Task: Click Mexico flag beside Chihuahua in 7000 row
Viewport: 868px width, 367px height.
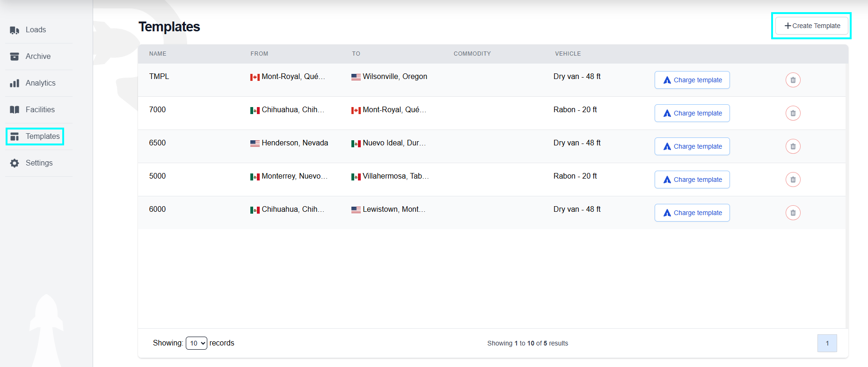Action: coord(255,110)
